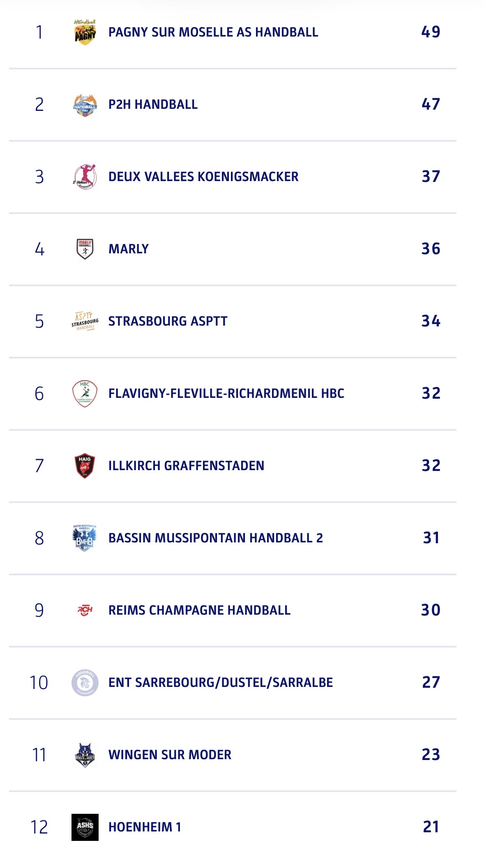Click the Flavigny-Fleville-Richardmenil HBC crest
This screenshot has width=484, height=868.
(85, 393)
